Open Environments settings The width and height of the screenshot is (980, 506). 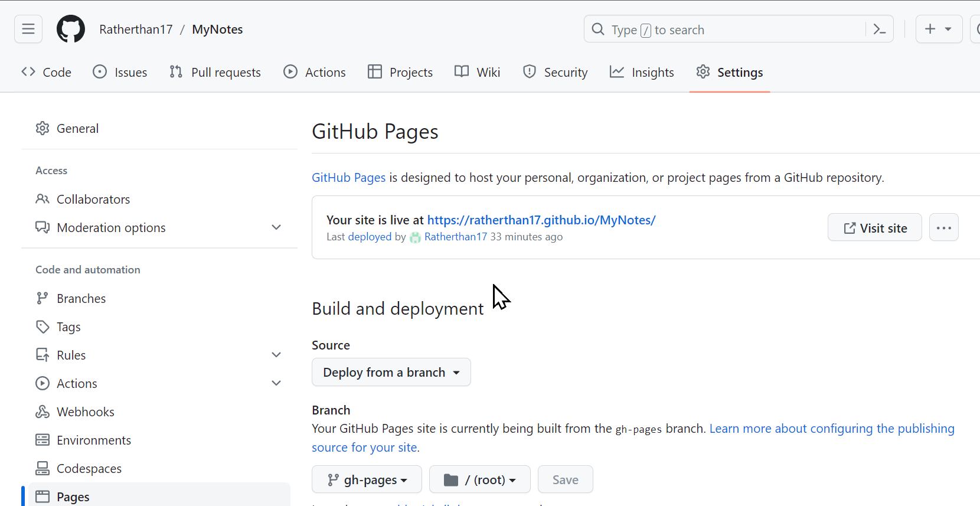click(x=159, y=440)
